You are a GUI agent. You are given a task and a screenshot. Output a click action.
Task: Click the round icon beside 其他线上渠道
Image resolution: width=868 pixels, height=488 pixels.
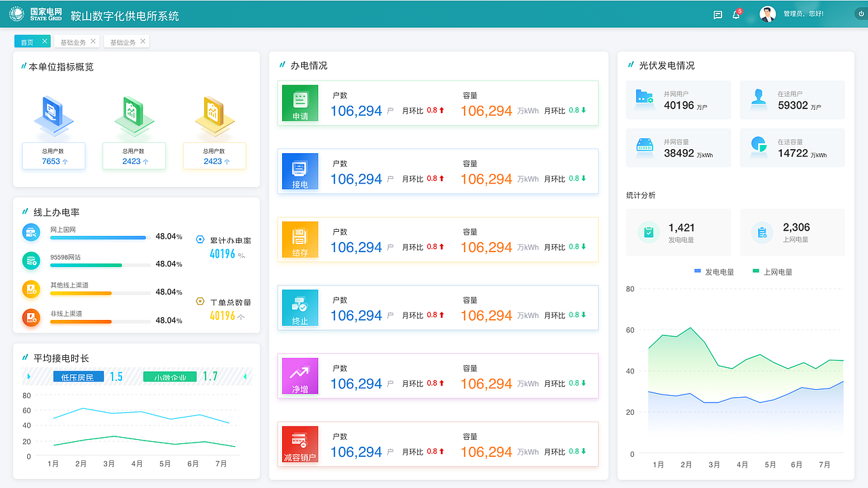click(x=31, y=289)
